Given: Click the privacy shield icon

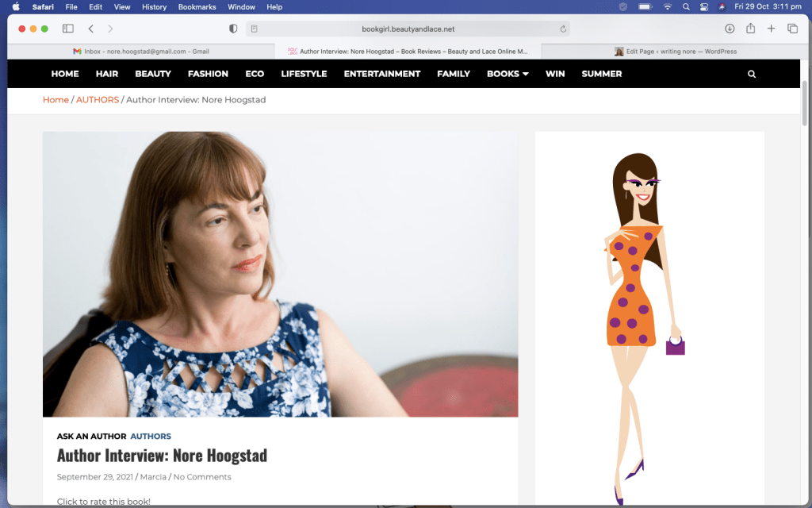Looking at the screenshot, I should (x=233, y=29).
